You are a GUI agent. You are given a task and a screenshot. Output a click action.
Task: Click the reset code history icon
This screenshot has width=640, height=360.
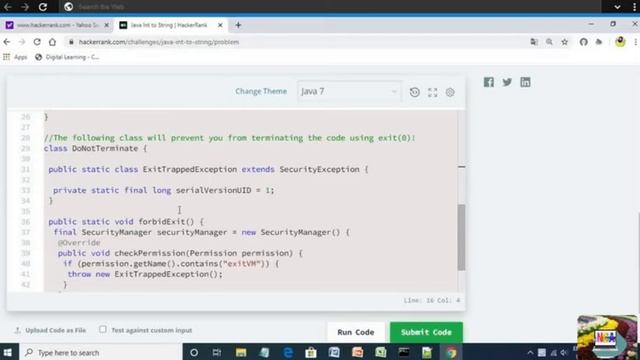[x=414, y=92]
